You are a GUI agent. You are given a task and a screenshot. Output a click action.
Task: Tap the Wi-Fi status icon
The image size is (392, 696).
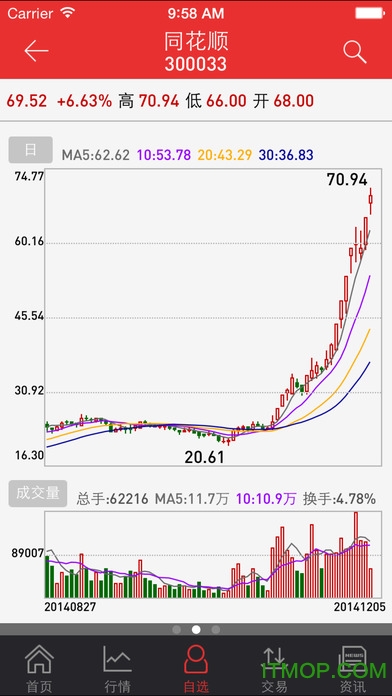coord(68,13)
